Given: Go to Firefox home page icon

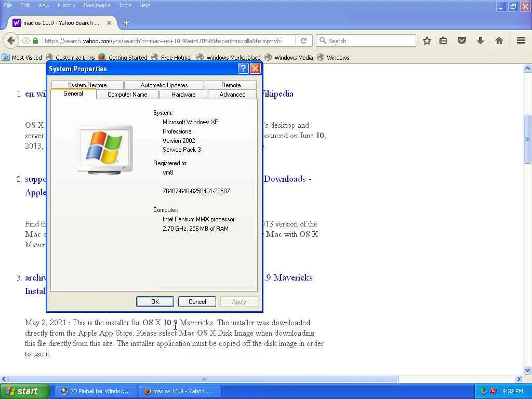Looking at the screenshot, I should tap(499, 41).
